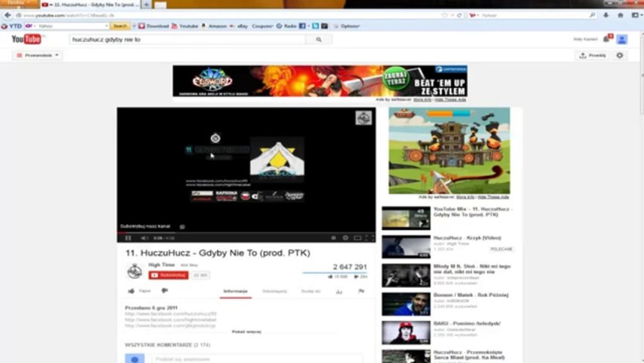644x363 pixels.
Task: Open Twitter icon in toolbar
Action: (316, 26)
